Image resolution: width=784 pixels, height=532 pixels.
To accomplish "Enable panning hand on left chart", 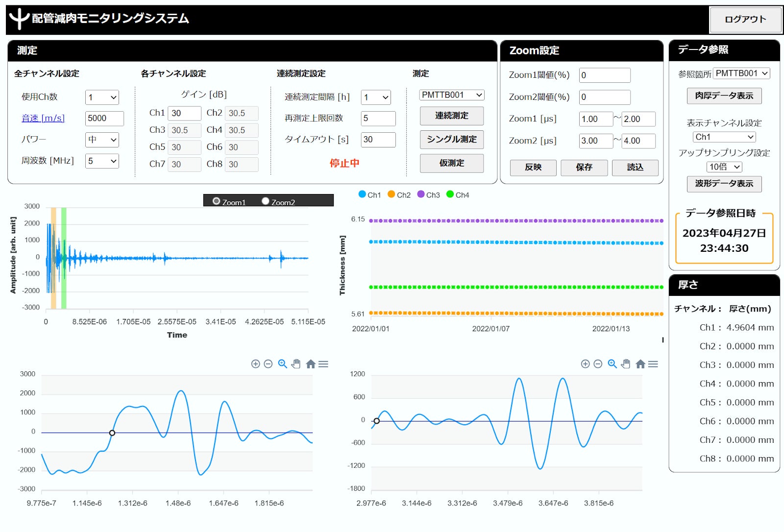I will point(296,364).
